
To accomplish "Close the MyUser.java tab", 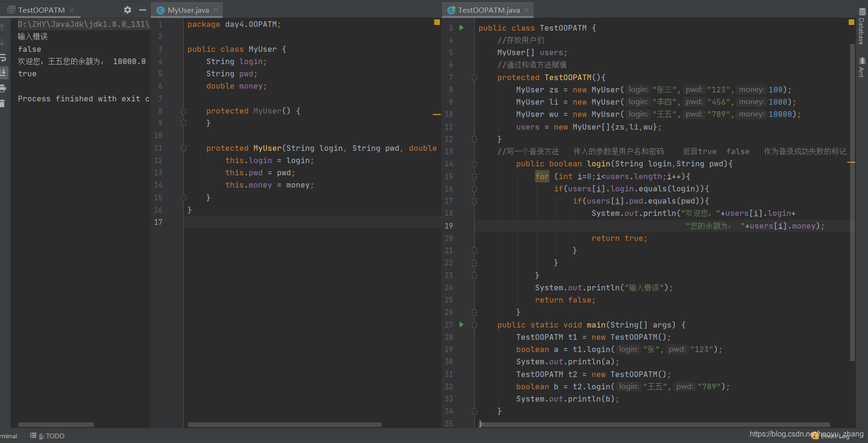I will [216, 10].
